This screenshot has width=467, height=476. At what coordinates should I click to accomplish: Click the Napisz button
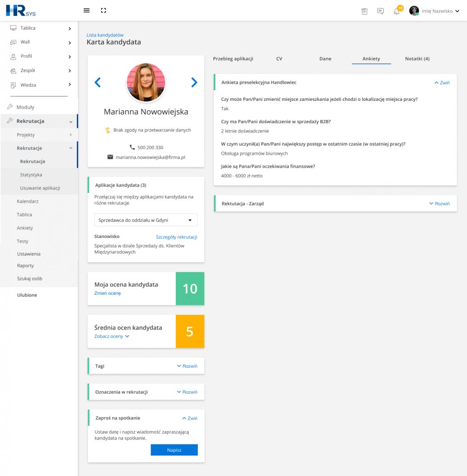coord(174,450)
